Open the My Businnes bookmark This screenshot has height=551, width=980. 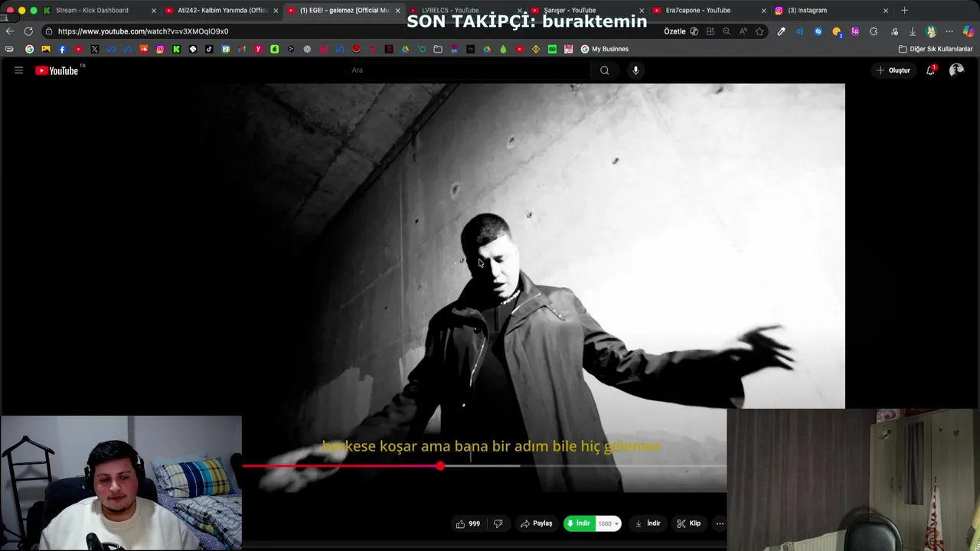(x=604, y=49)
